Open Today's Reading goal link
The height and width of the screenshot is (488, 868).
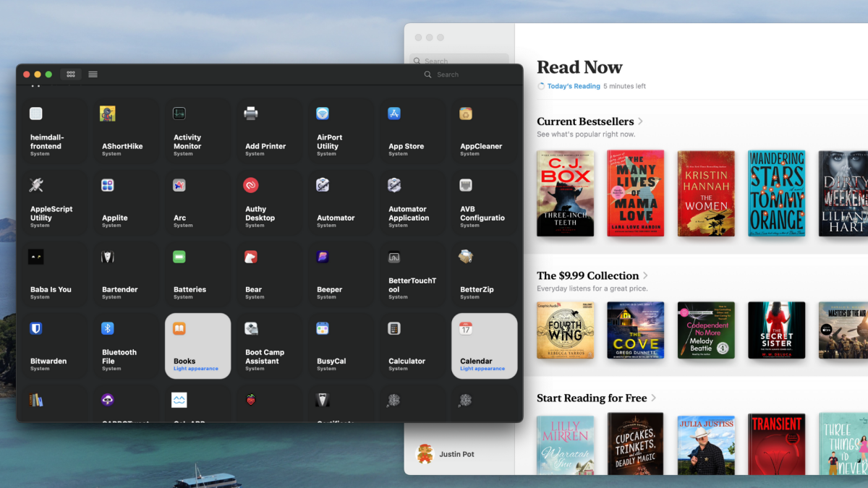[x=573, y=86]
